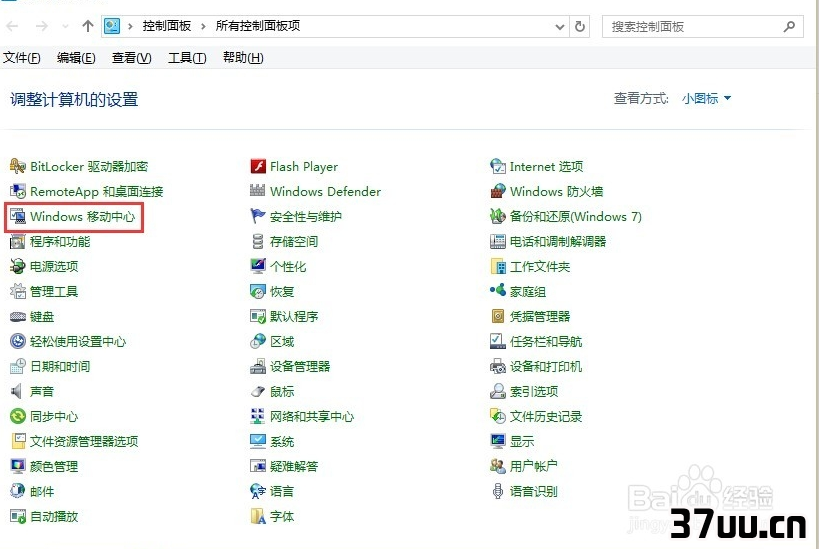
Task: Open the recent locations dropdown arrow
Action: point(65,26)
